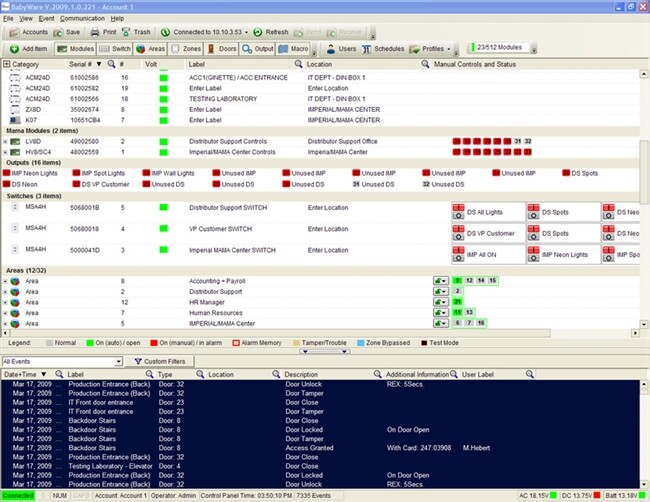The image size is (650, 502).
Task: Show the Areas list
Action: click(151, 48)
